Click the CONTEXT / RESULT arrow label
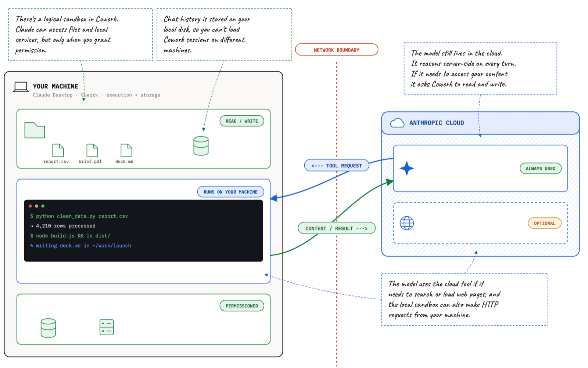Screen dimensions: 588x368 337,228
